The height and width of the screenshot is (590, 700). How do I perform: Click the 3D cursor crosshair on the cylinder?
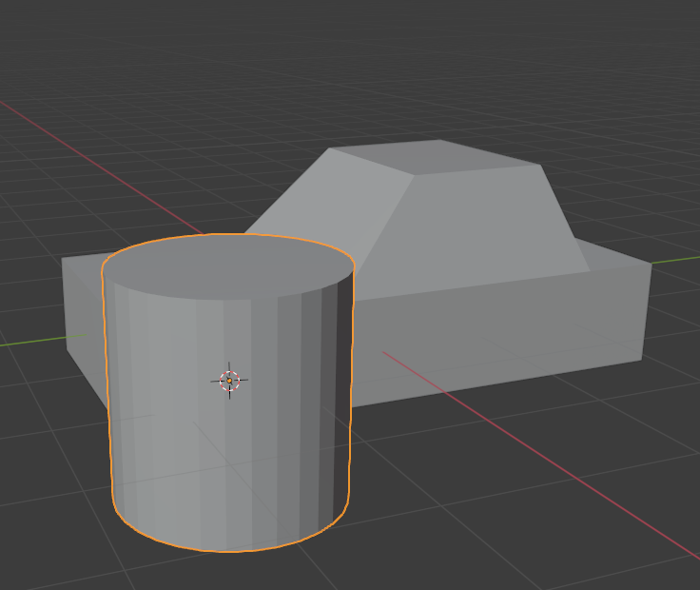229,381
